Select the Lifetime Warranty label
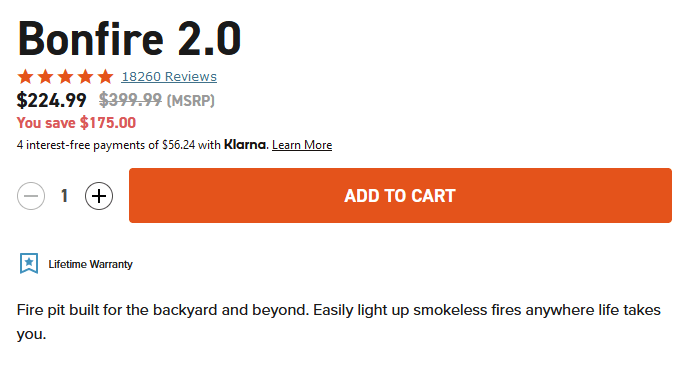This screenshot has height=372, width=689. pos(91,264)
